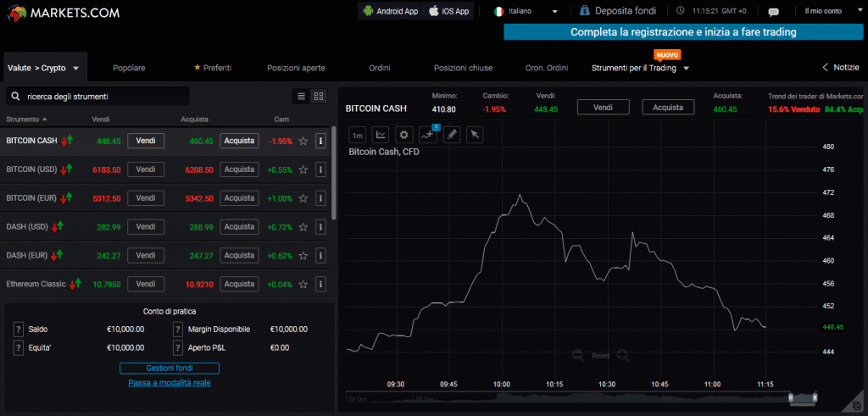This screenshot has width=868, height=416.
Task: Open info for Ethereum Classic
Action: (x=320, y=285)
